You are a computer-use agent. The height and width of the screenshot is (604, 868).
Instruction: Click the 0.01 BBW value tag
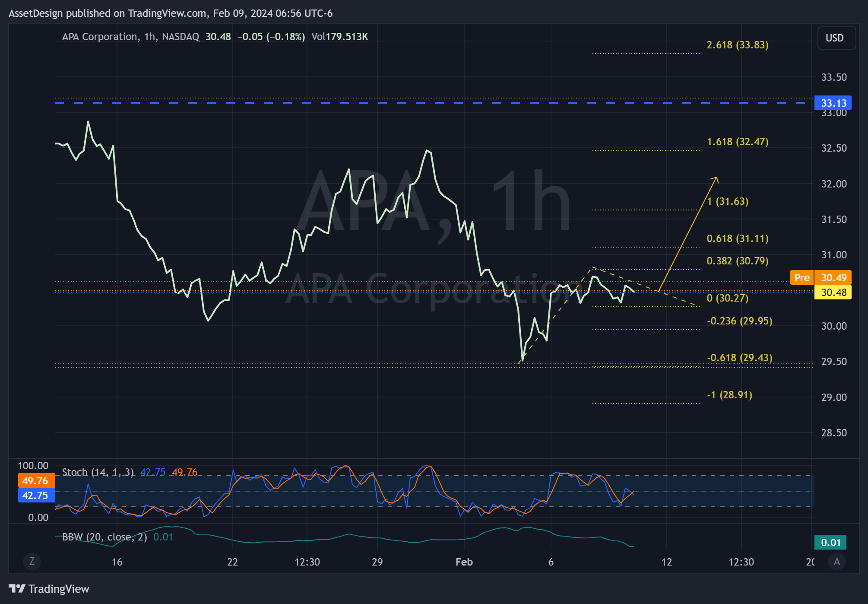pyautogui.click(x=830, y=543)
